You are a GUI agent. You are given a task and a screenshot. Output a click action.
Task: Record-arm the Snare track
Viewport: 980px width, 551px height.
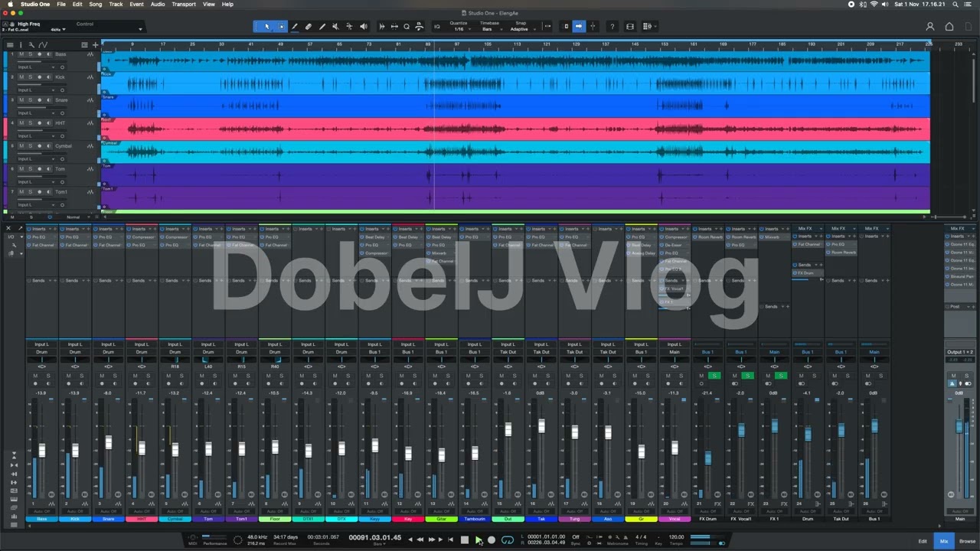pyautogui.click(x=40, y=100)
